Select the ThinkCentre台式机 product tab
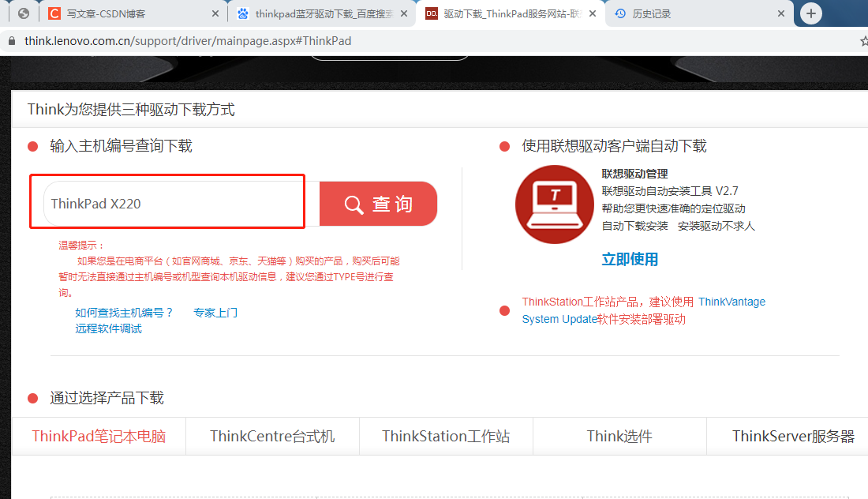 pyautogui.click(x=272, y=437)
